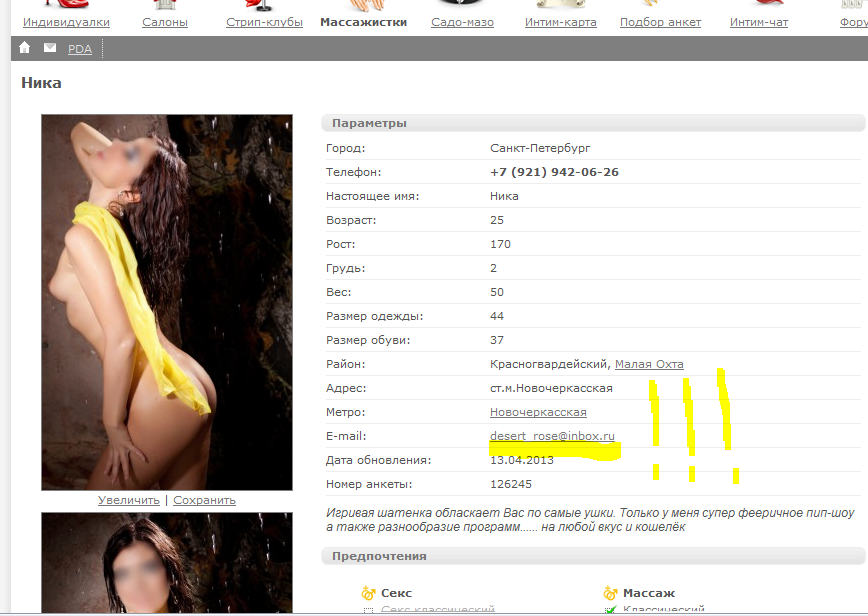Image resolution: width=868 pixels, height=616 pixels.
Task: Open the envelope mail icon
Action: (50, 48)
